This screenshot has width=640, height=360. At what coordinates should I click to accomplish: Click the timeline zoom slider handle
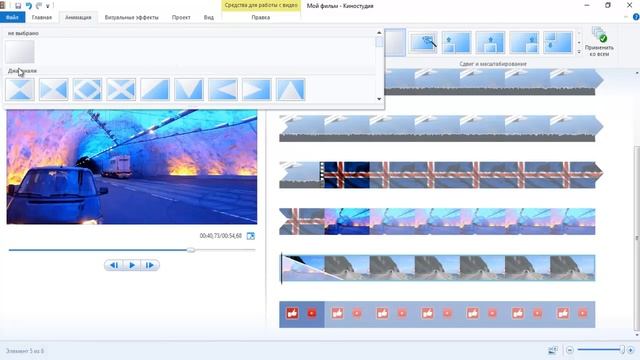(622, 350)
